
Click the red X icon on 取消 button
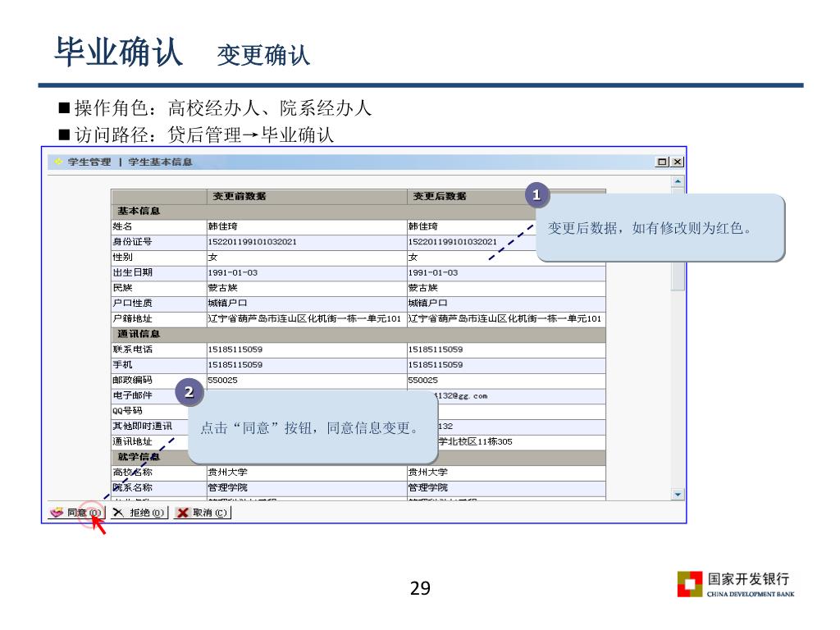click(x=183, y=513)
